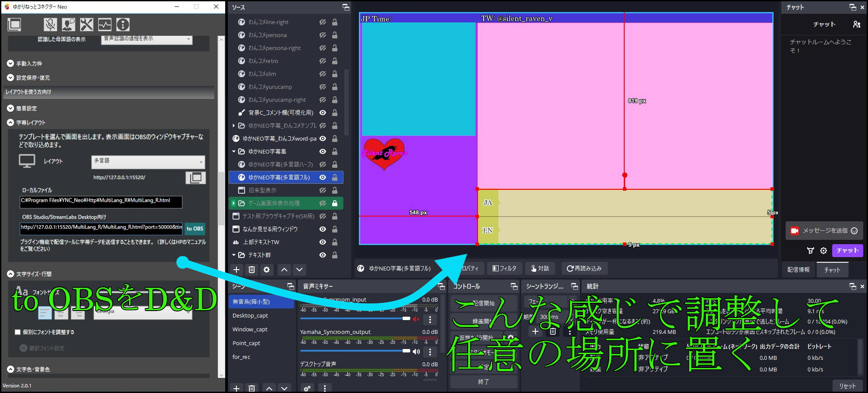Mute Yamaha_Syncroom_output speaker icon
868x393 pixels.
[x=416, y=352]
